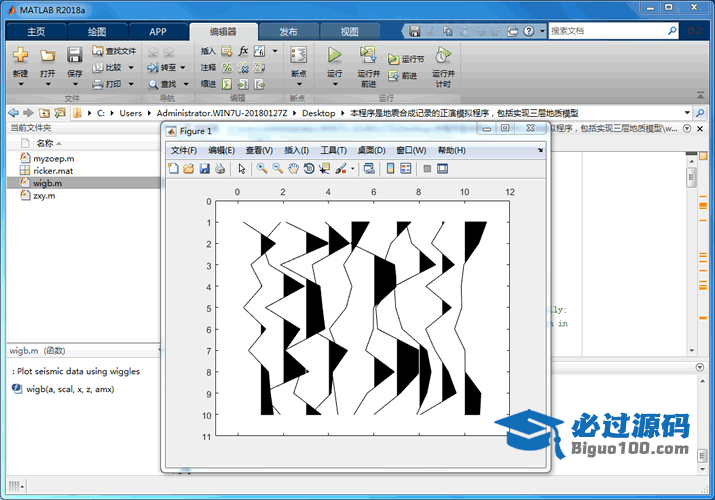Select the Rotate 3D tool
Screen dimensions: 715x500
point(309,169)
